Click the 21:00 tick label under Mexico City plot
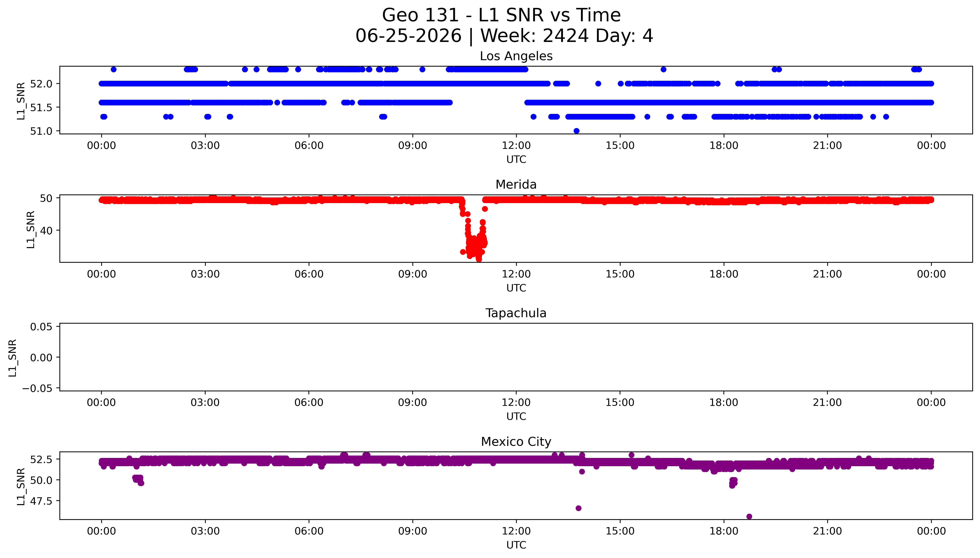This screenshot has height=558, width=980. [x=827, y=531]
